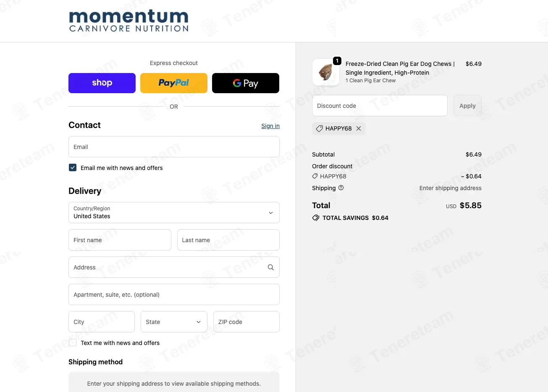Open the Sign in link
Viewport: 548px width, 392px height.
[x=270, y=126]
